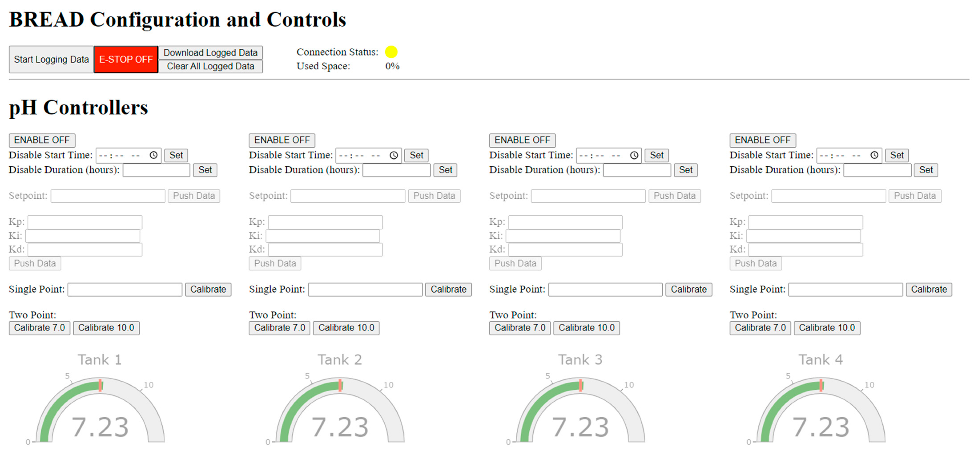Click the yellow Connection Status indicator
This screenshot has height=453, width=980.
(391, 52)
